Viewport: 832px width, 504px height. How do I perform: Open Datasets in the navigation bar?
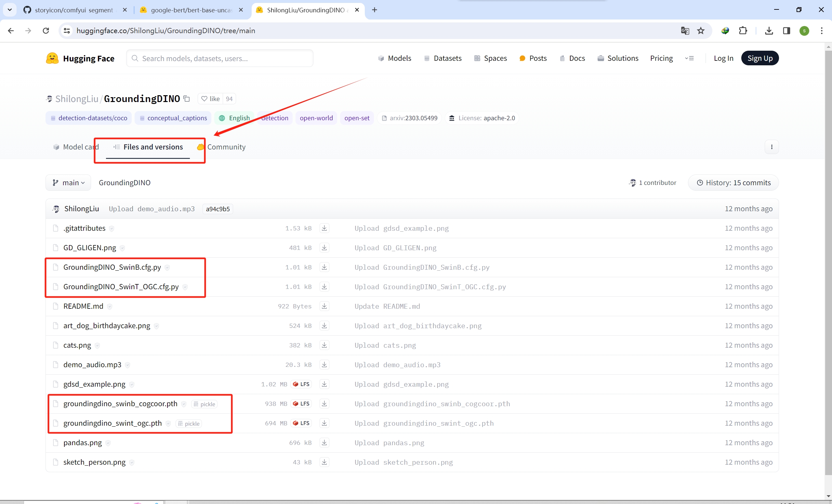[x=443, y=58]
